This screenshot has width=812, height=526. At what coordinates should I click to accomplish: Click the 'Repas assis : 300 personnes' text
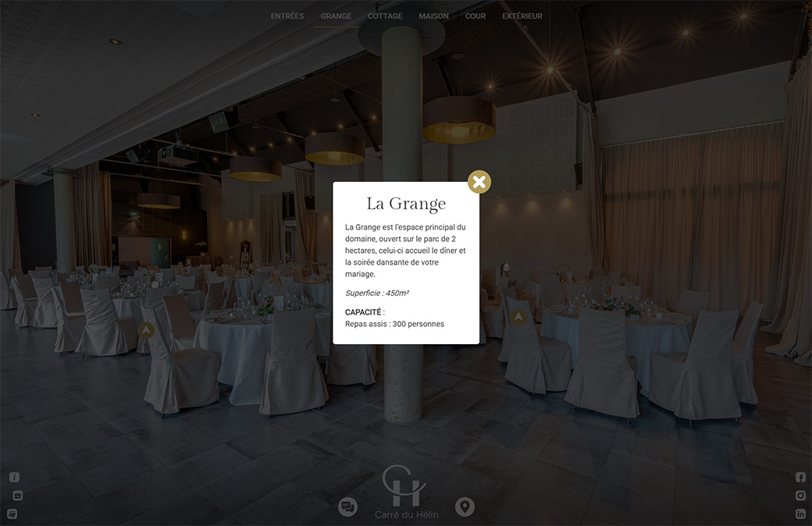tap(394, 324)
